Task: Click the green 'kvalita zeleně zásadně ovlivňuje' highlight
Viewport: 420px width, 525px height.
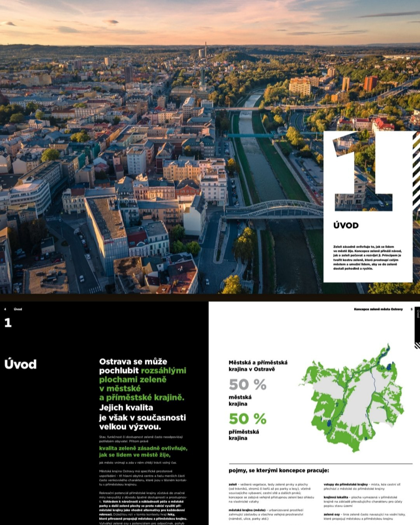Action: tap(143, 451)
